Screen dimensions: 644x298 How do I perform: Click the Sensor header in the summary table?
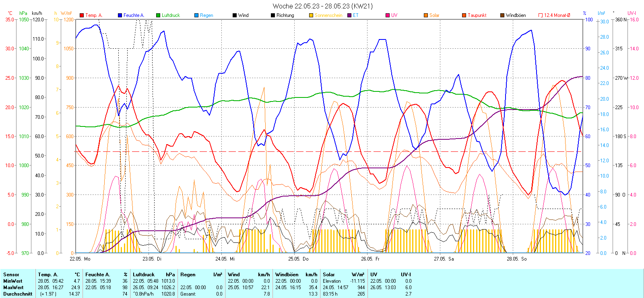tap(11, 275)
